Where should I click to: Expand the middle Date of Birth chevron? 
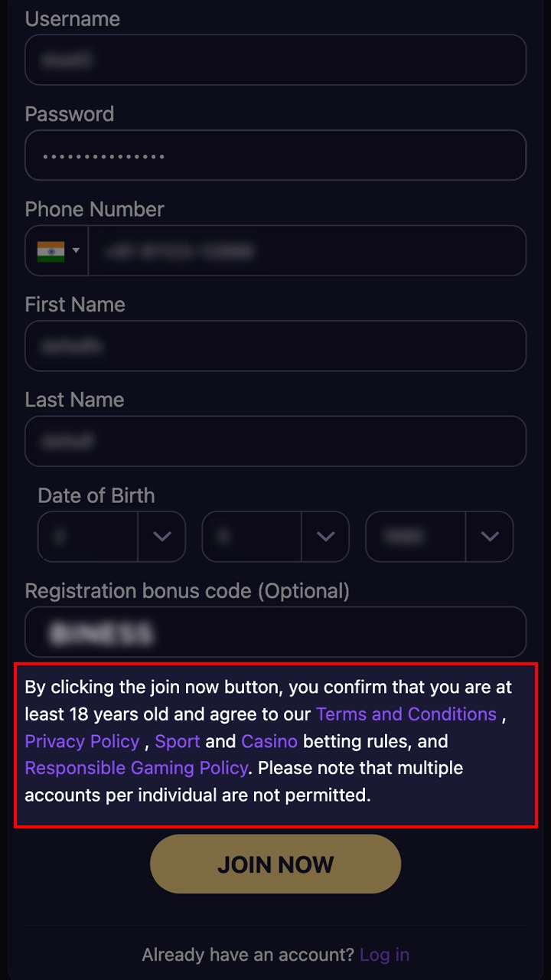[x=326, y=537]
